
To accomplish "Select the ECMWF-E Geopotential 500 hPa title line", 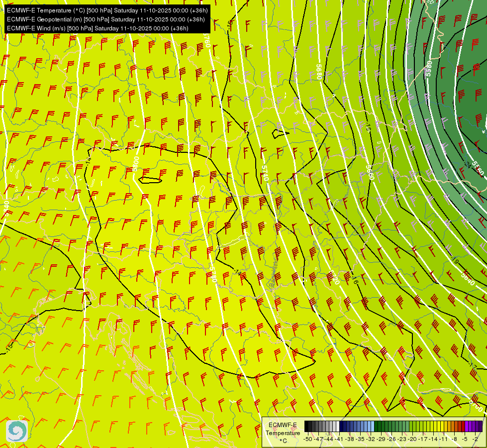I will (x=105, y=19).
